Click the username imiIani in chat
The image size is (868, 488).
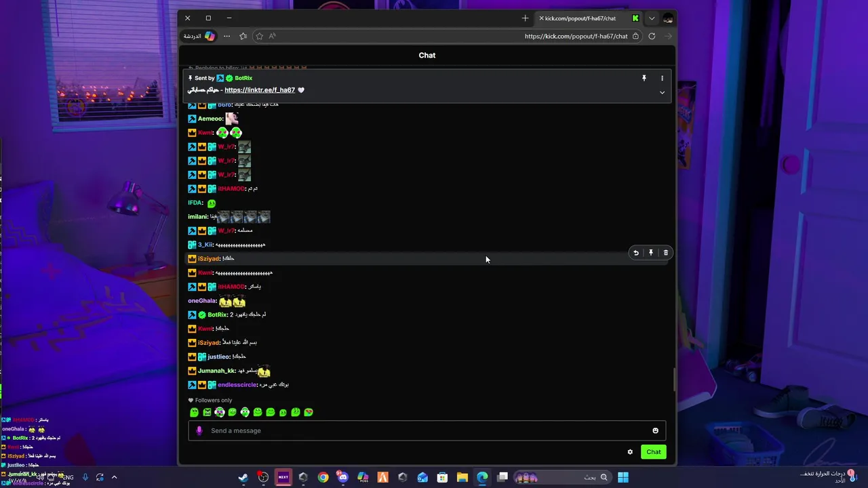coord(198,217)
